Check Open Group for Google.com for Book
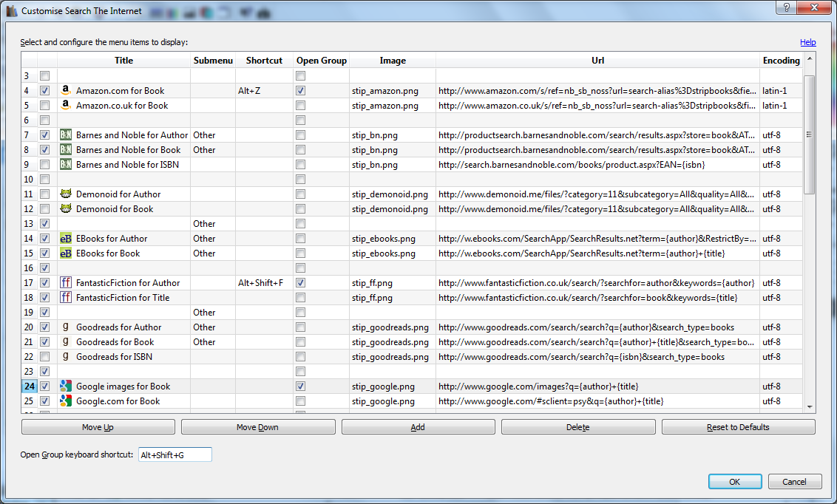 coord(300,401)
